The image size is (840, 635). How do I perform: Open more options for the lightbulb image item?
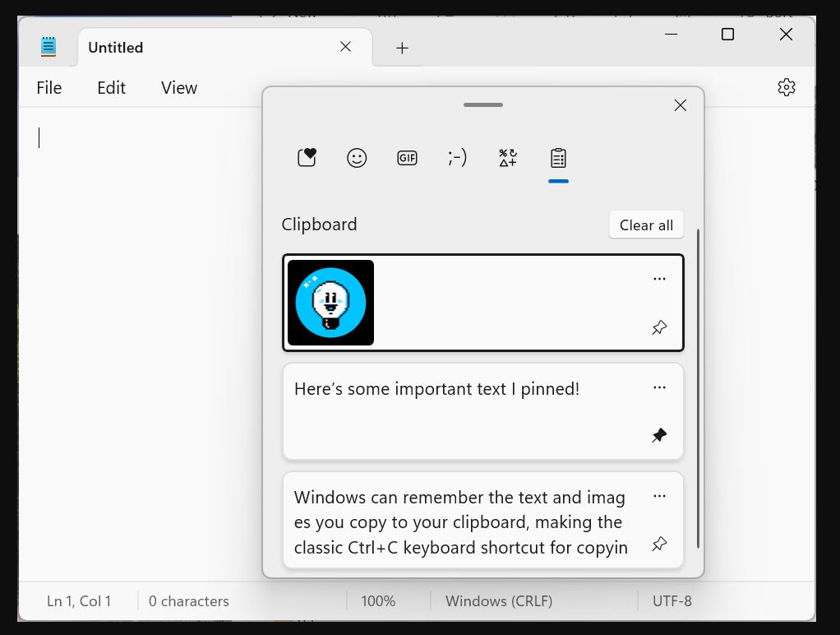(659, 279)
